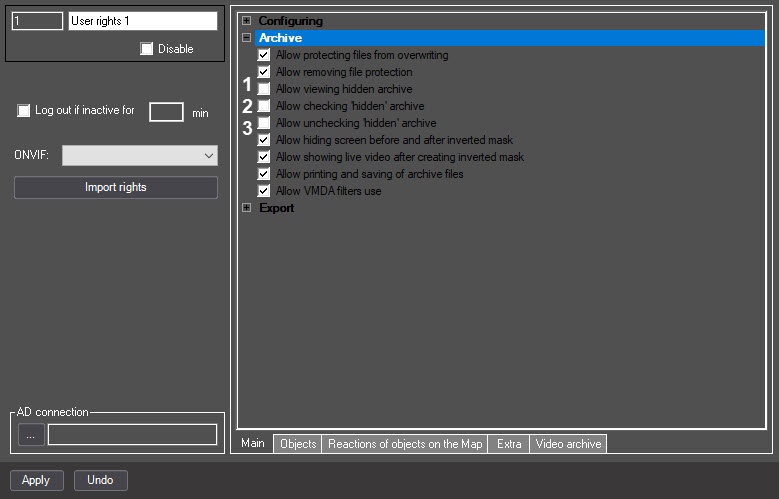779x499 pixels.
Task: Click the Apply button
Action: click(36, 480)
